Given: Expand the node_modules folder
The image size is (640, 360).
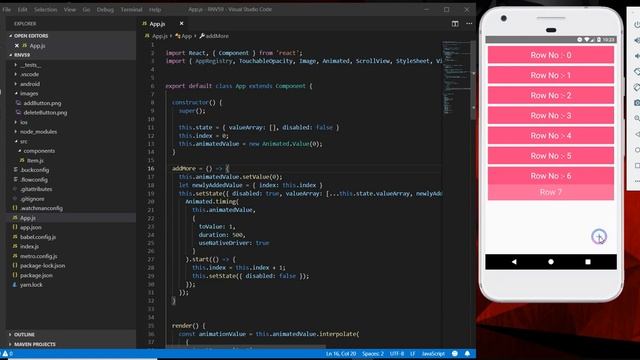Looking at the screenshot, I should click(38, 132).
